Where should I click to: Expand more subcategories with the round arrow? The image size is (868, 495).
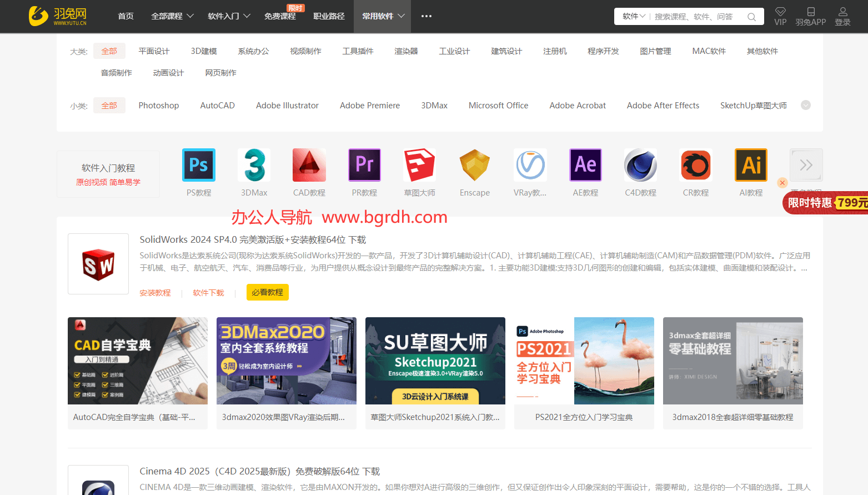coord(806,105)
